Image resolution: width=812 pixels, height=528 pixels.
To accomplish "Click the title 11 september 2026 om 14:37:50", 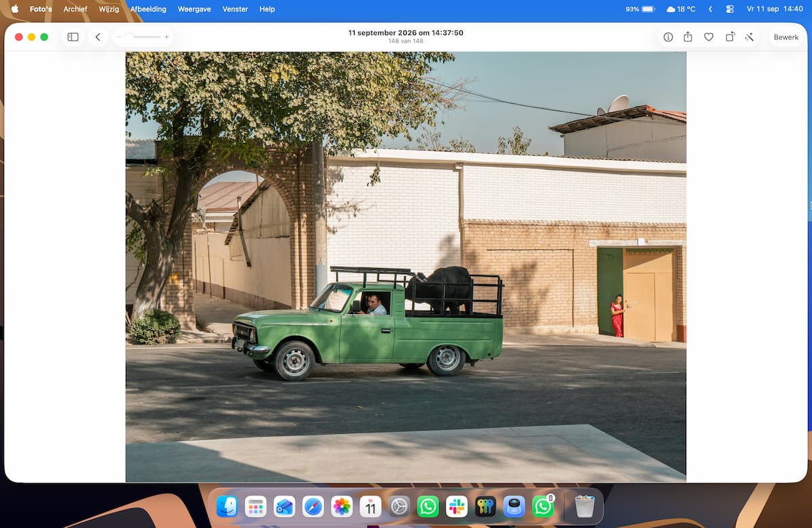I will click(406, 32).
